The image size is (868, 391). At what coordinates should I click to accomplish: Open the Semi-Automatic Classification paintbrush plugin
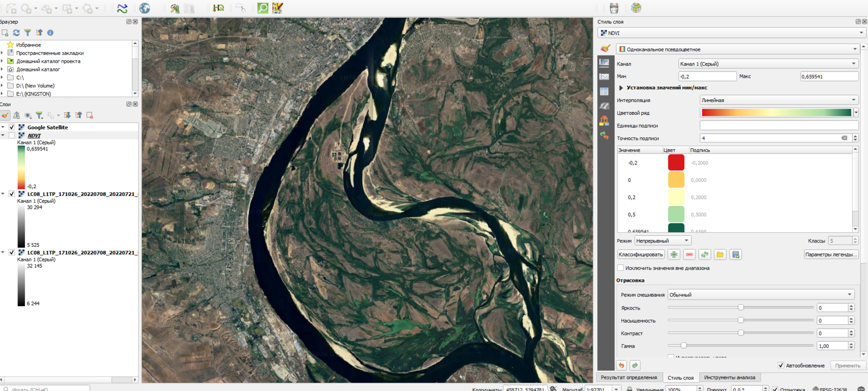pos(278,8)
